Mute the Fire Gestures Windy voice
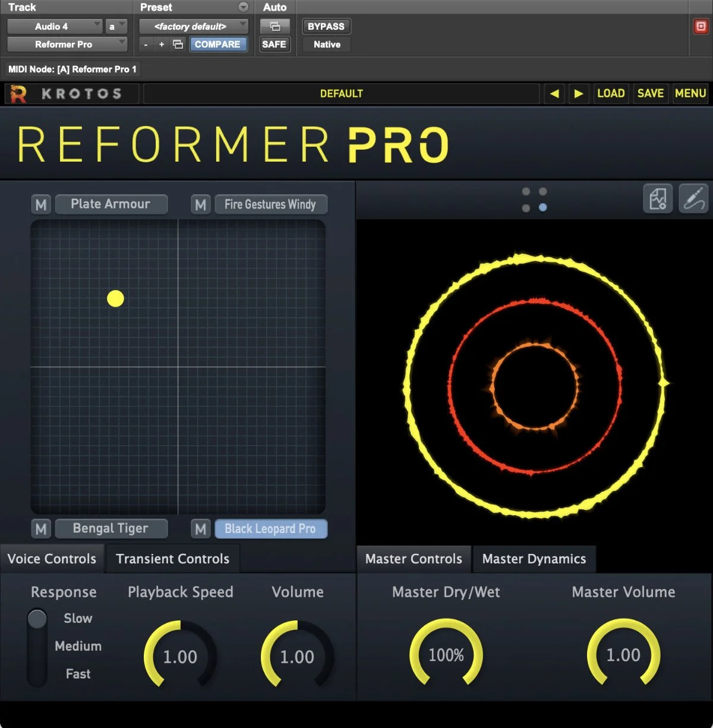 (x=201, y=204)
